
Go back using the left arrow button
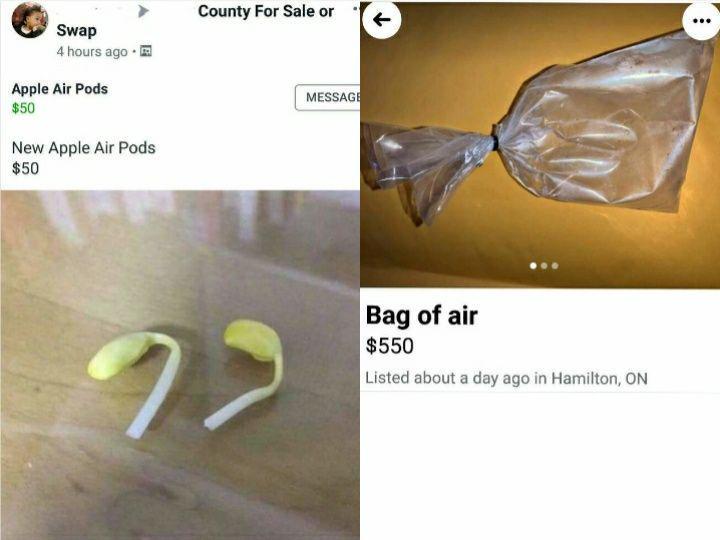382,20
